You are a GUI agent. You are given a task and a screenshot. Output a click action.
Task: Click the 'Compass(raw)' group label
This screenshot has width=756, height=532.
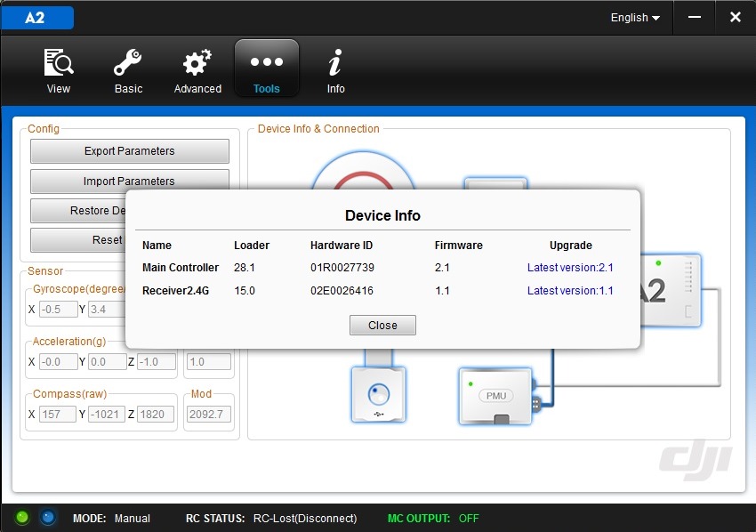(x=70, y=393)
